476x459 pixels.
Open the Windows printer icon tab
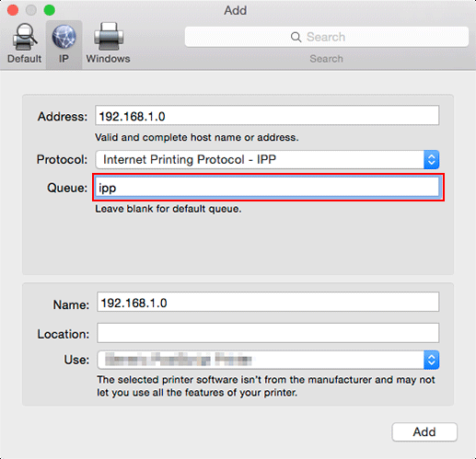(x=109, y=36)
